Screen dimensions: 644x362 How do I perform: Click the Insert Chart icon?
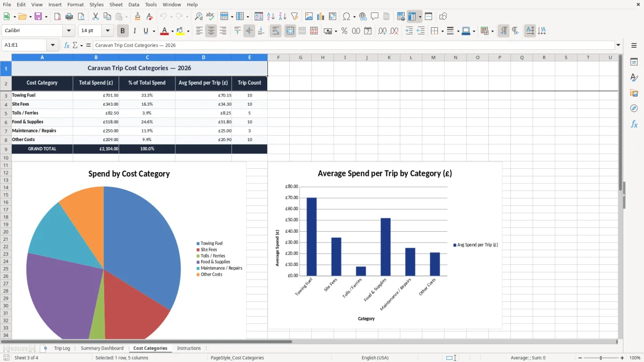coord(320,17)
